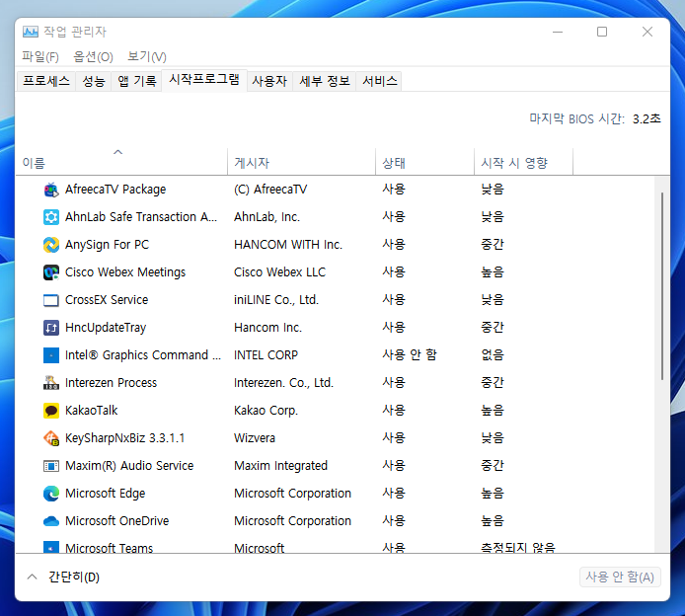Viewport: 685px width, 616px height.
Task: Click publisher AhnLab, Inc.
Action: (266, 217)
